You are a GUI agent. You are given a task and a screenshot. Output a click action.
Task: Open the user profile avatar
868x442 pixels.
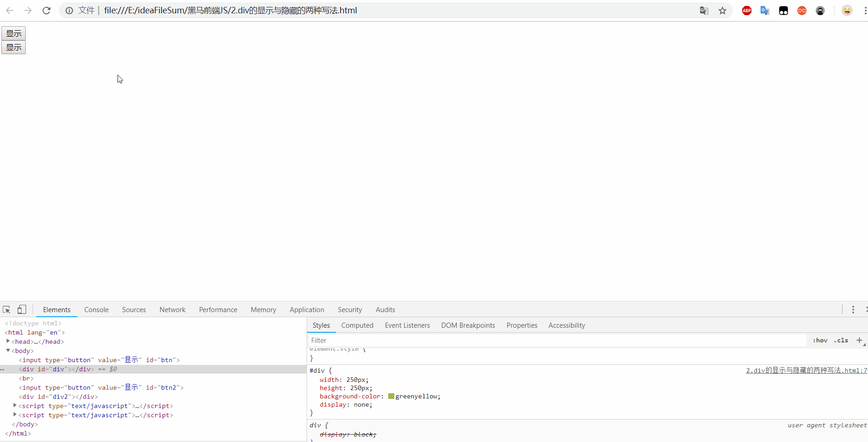click(x=847, y=11)
